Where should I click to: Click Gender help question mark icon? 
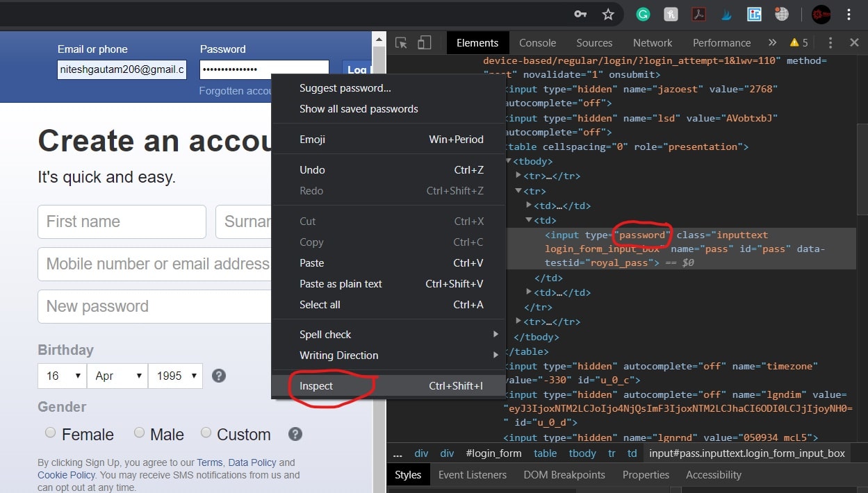[x=295, y=434]
